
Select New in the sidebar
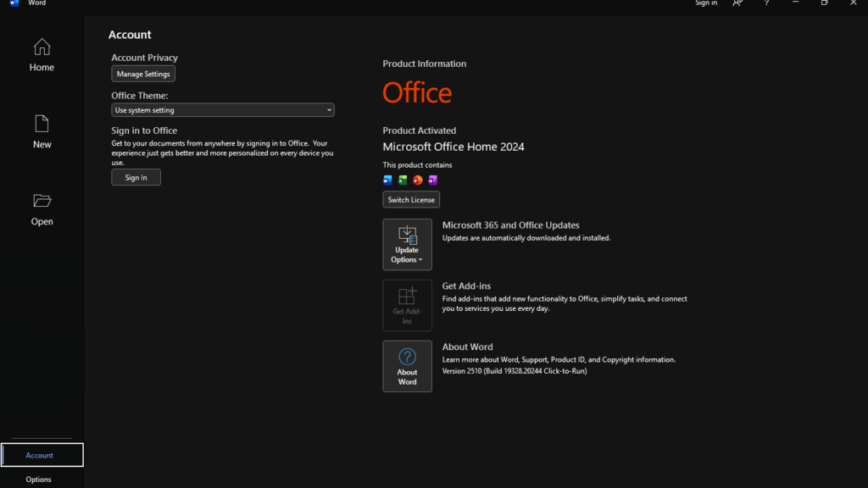tap(42, 131)
